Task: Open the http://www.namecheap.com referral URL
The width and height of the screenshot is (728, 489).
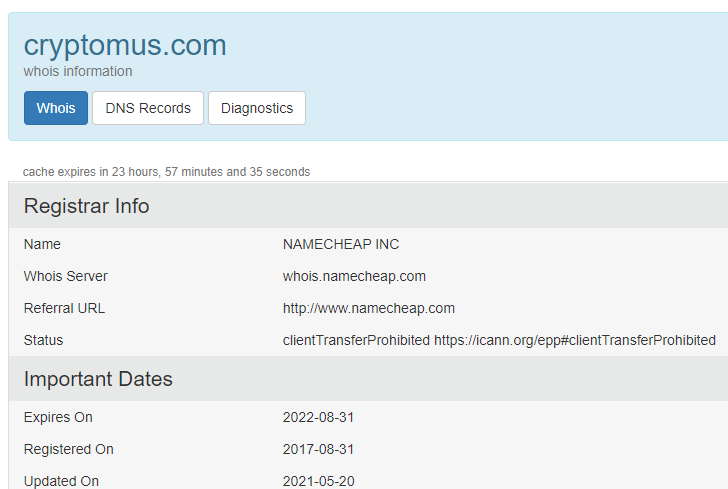Action: [x=369, y=308]
